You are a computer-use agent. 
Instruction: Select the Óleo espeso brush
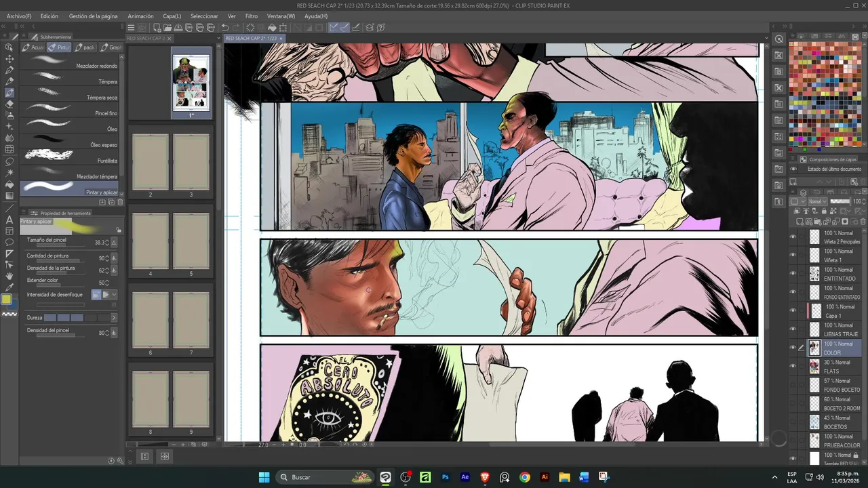tap(70, 140)
